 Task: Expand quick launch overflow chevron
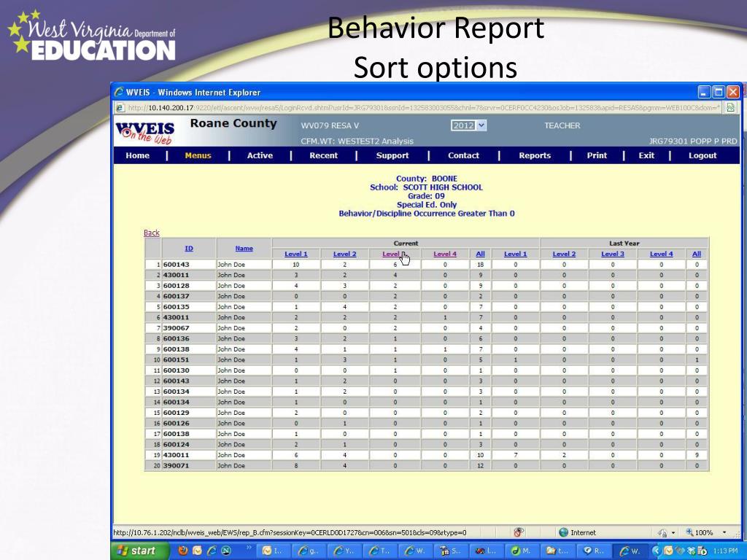coord(248,548)
